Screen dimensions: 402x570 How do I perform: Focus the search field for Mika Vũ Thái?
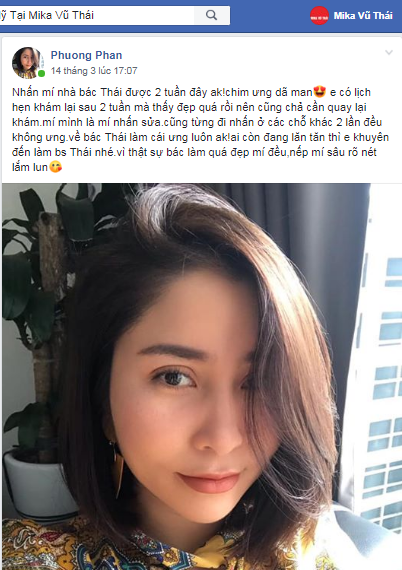[x=97, y=15]
